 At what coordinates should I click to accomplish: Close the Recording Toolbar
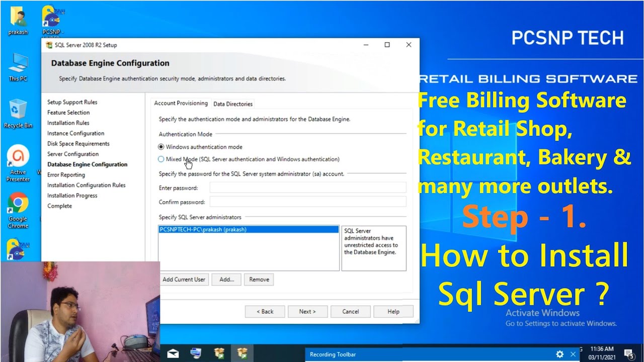[x=573, y=354]
